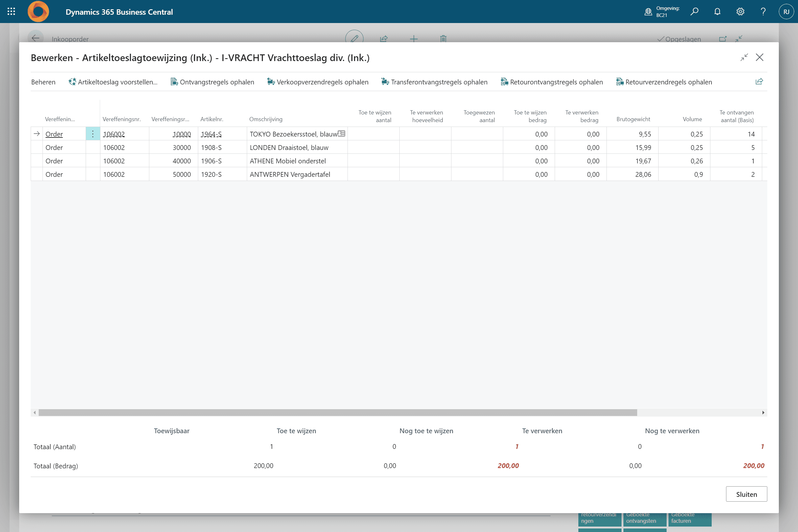Open row options for TOKYO line
Viewport: 798px width, 532px height.
(93, 134)
